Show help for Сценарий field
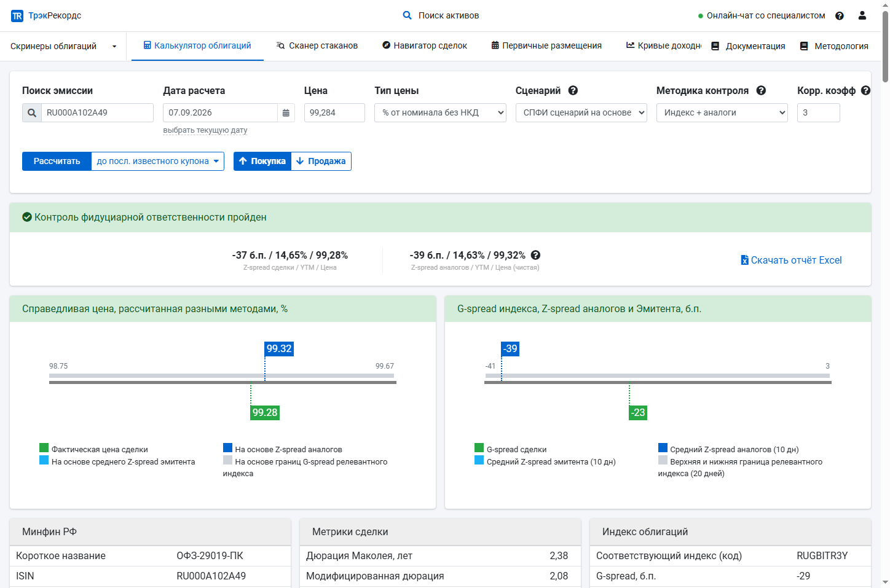Image resolution: width=890 pixels, height=588 pixels. pyautogui.click(x=573, y=90)
